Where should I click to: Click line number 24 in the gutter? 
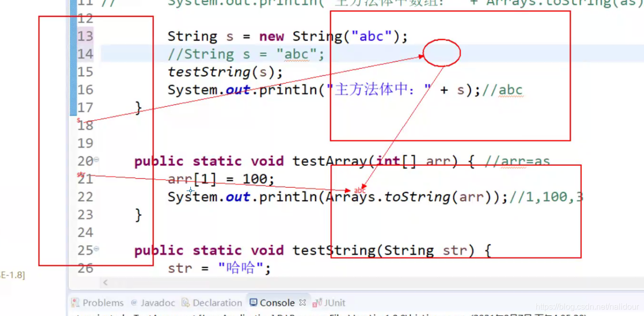(85, 233)
